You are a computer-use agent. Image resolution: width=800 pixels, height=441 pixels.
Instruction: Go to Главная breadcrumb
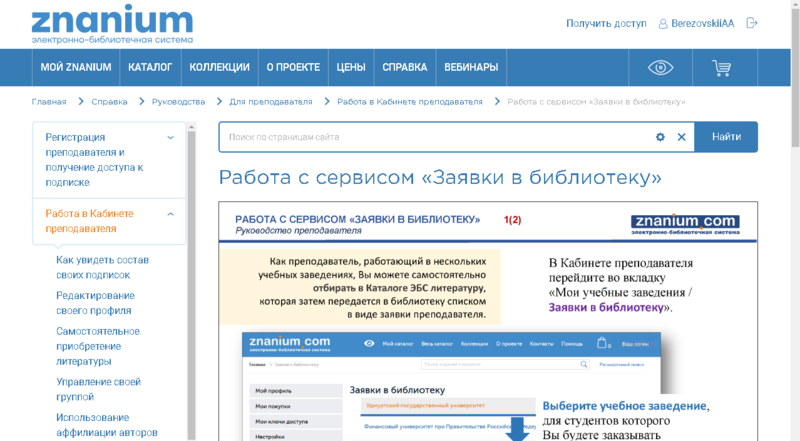click(49, 102)
